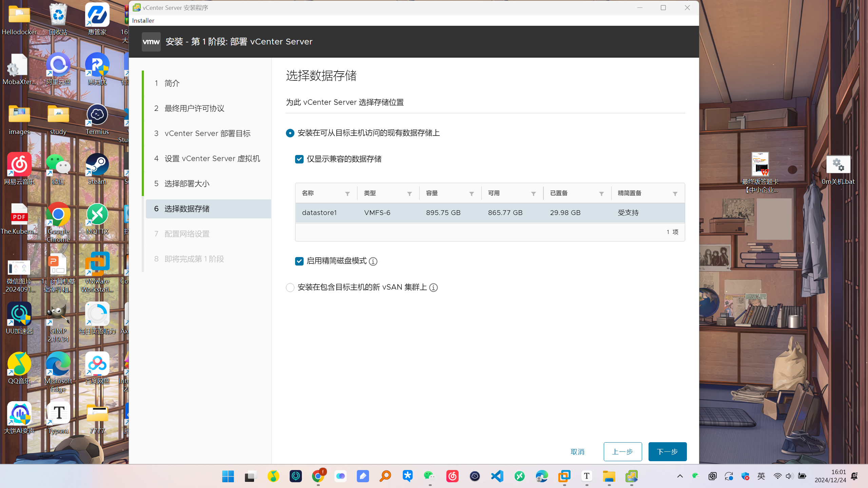Open 百度网盘 desktop shortcut
This screenshot has height=488, width=868.
coord(97,369)
